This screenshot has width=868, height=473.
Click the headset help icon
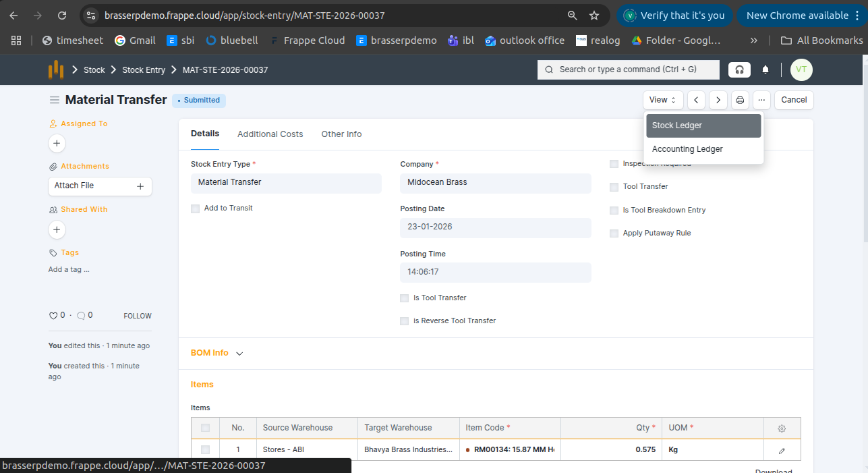[x=740, y=69]
